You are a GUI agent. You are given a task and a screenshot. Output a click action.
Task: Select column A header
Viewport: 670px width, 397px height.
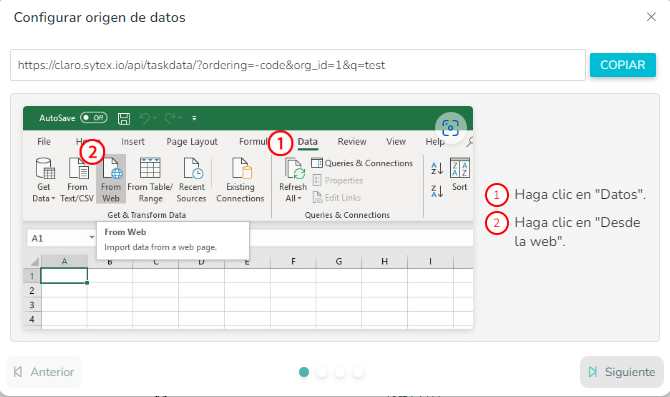click(64, 262)
